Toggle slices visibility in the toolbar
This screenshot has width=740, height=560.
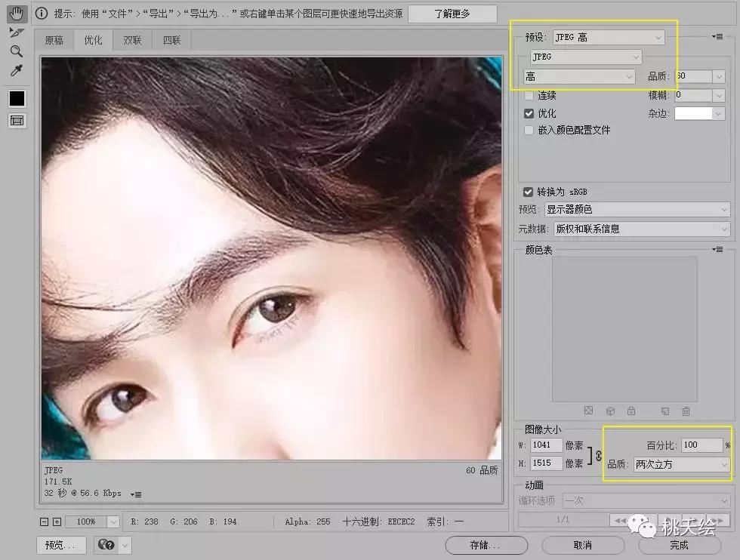click(x=16, y=119)
